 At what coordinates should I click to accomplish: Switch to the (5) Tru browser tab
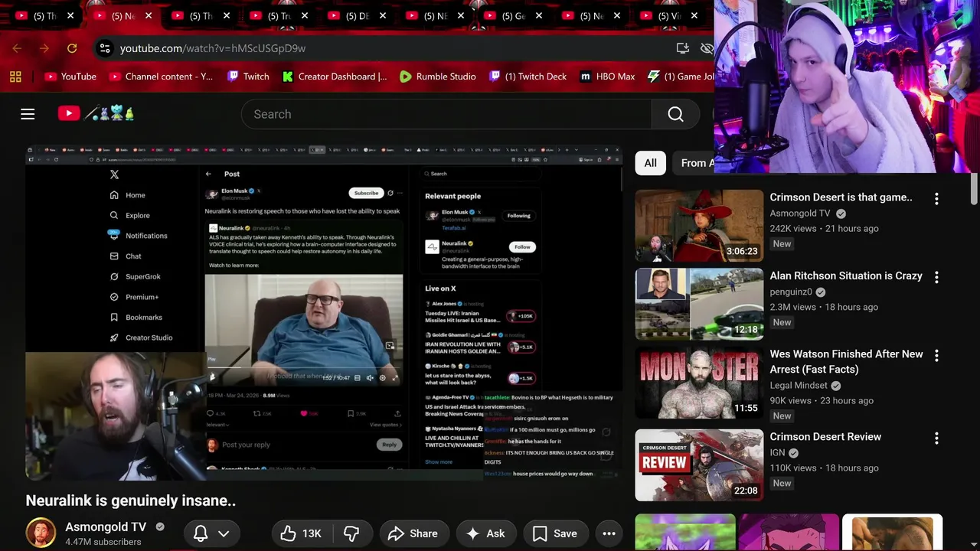tap(279, 16)
